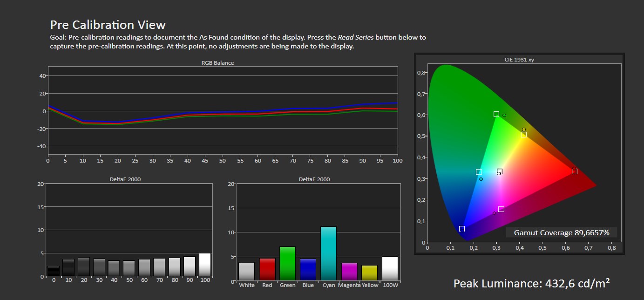Viewport: 644px width, 300px height.
Task: Click the Red bar in color DeltaE chart
Action: [x=267, y=269]
